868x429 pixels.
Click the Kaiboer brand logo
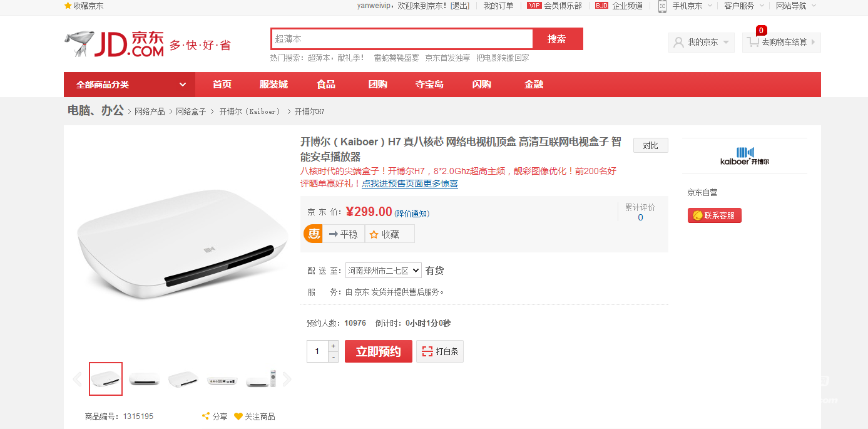[x=745, y=156]
